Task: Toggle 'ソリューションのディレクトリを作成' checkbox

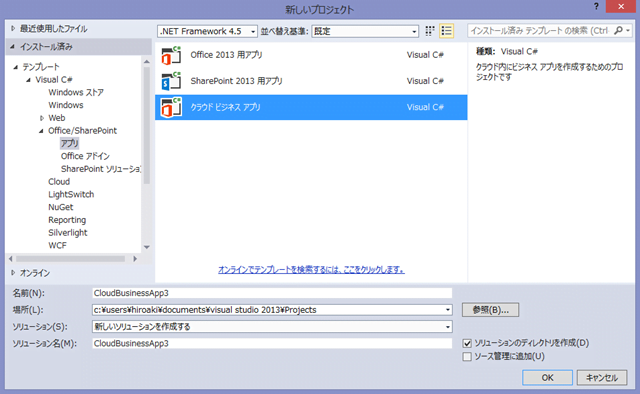Action: pos(467,343)
